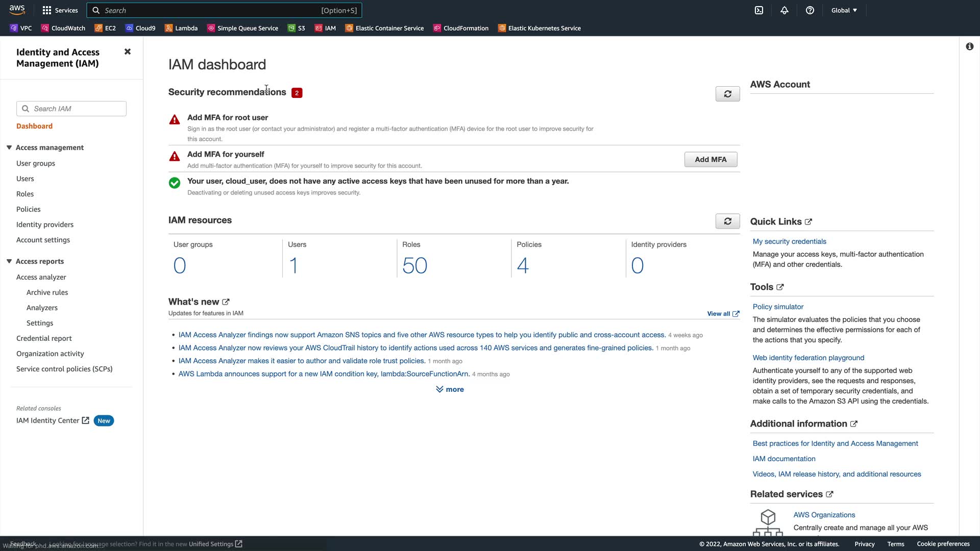Open the S3 shortcut in the favorites bar
This screenshot has height=551, width=980.
pyautogui.click(x=297, y=28)
